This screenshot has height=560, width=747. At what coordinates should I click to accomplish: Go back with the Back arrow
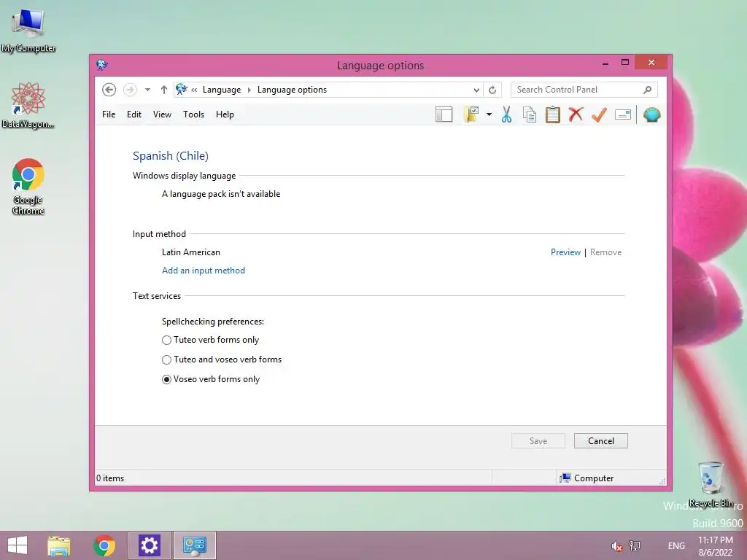point(109,90)
